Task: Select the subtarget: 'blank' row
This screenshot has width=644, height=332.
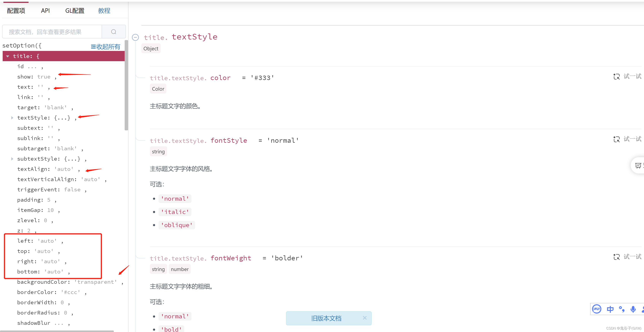Action: [64, 149]
